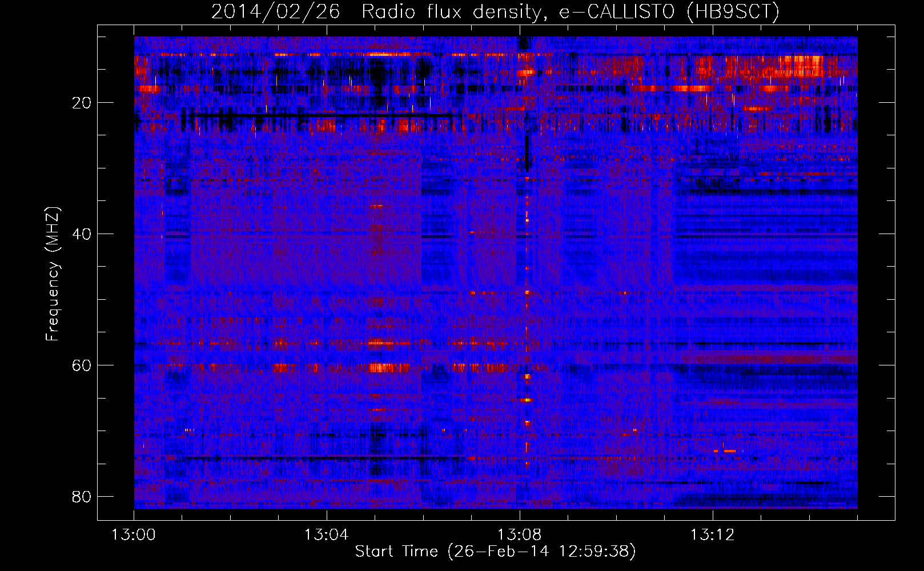Click the 40 frequency tick label
Screen dimensions: 924x571
[82, 234]
